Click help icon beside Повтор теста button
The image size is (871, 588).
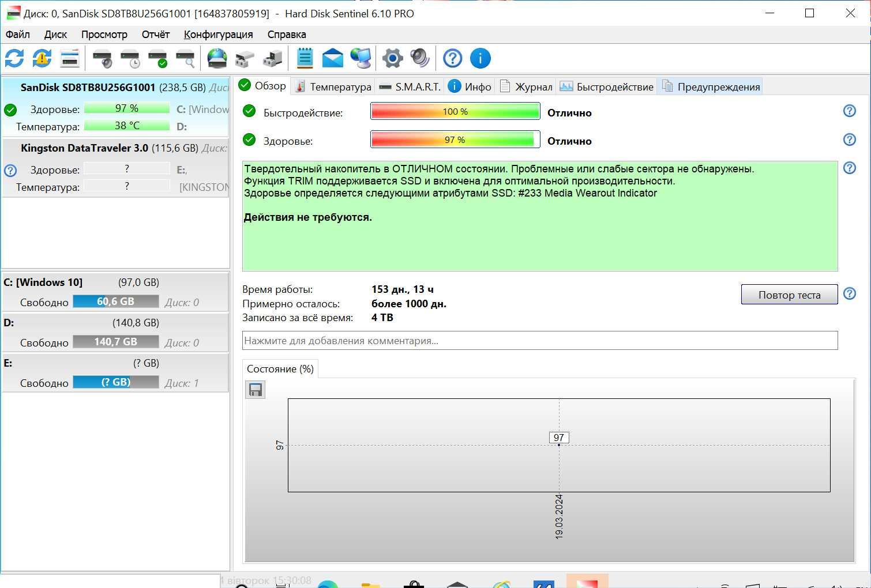click(x=850, y=293)
